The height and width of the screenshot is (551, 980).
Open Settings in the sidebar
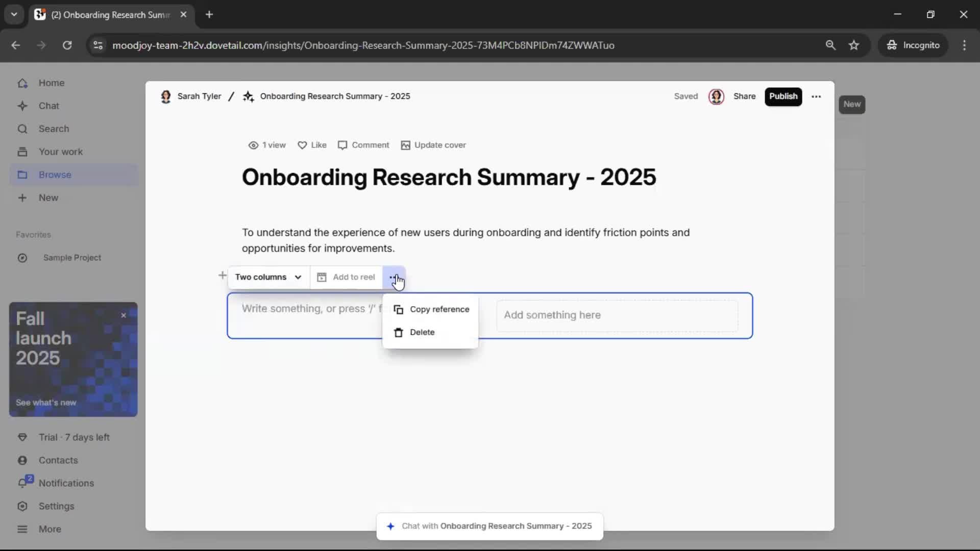(x=56, y=506)
